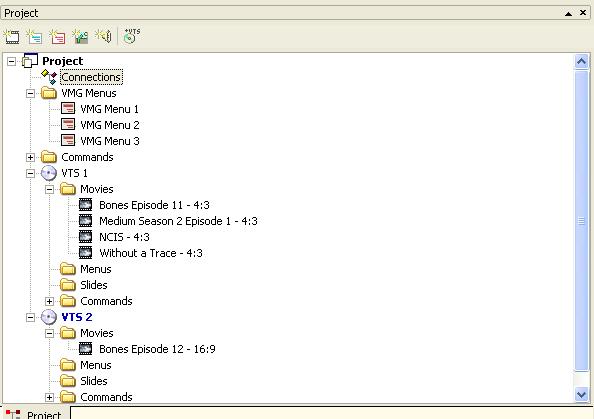This screenshot has width=594, height=419.
Task: Click the Add Movie toolbar icon
Action: [x=12, y=37]
